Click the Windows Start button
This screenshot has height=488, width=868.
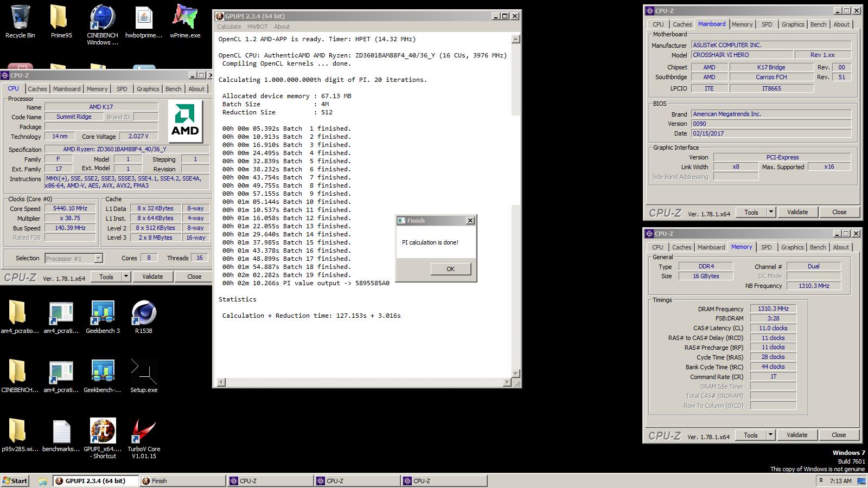pos(15,481)
